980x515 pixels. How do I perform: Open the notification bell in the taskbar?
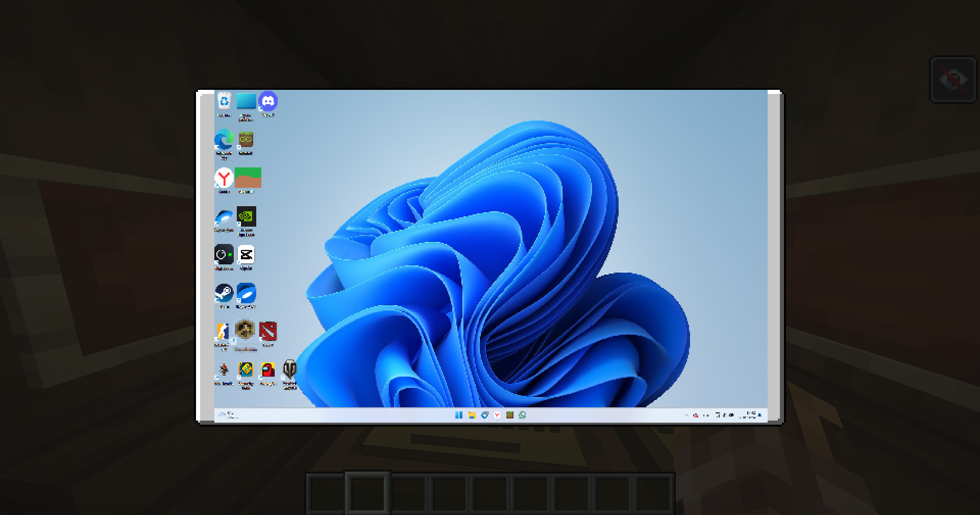tap(759, 415)
